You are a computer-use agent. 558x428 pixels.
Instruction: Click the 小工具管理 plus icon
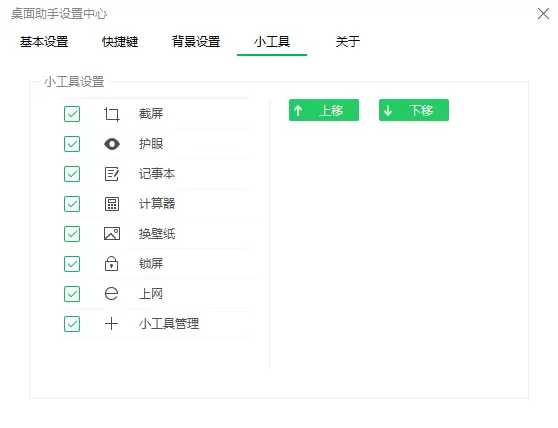click(x=111, y=323)
